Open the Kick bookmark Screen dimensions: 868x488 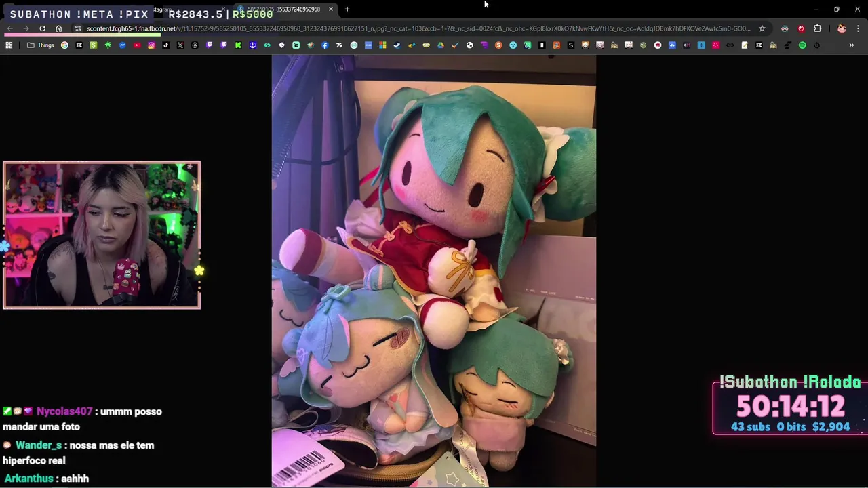click(238, 45)
